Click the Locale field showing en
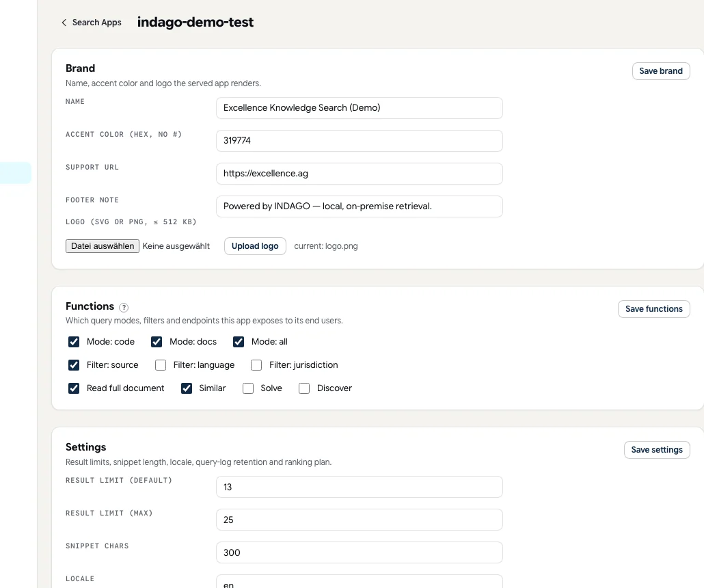 tap(360, 582)
